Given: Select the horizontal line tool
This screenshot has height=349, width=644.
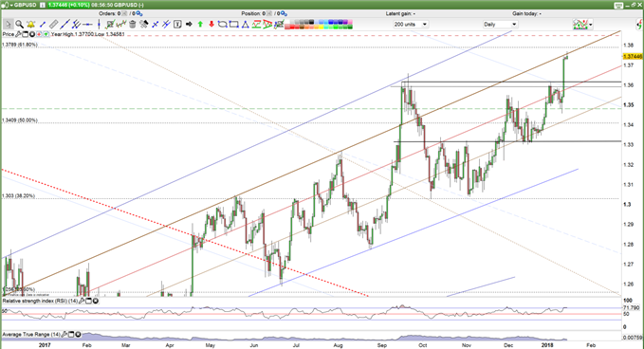Looking at the screenshot, I should (87, 25).
